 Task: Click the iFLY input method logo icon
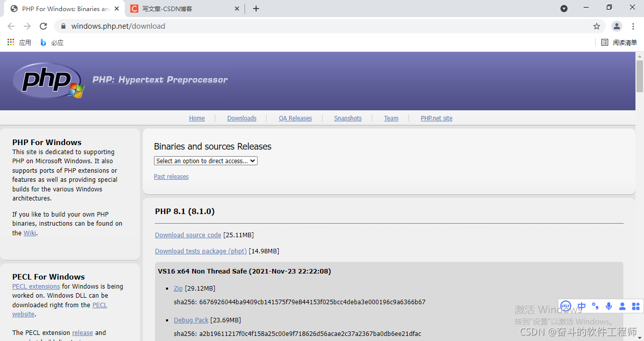point(566,306)
